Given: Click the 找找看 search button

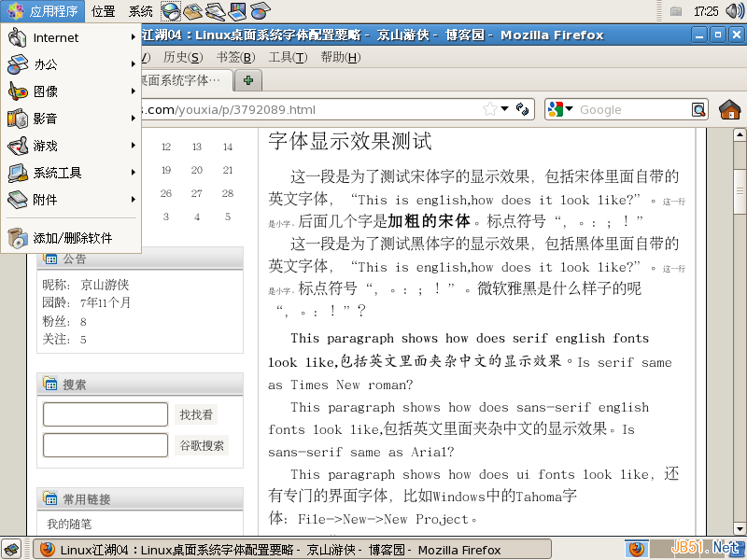Looking at the screenshot, I should click(x=196, y=414).
